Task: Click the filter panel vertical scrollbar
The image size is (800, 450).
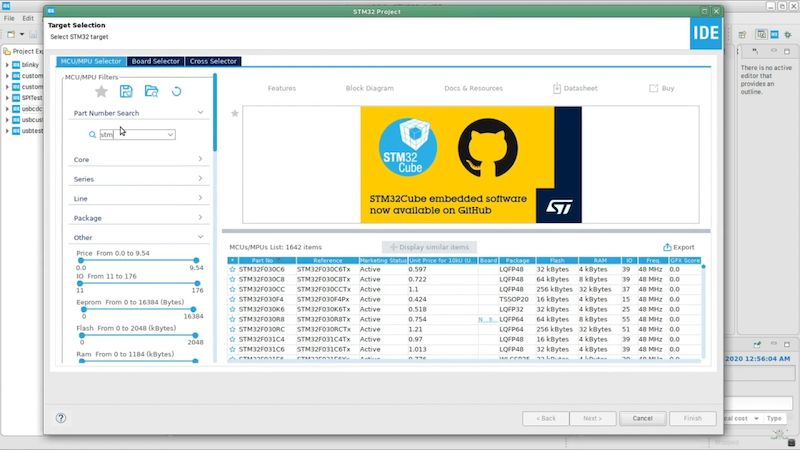Action: [215, 112]
